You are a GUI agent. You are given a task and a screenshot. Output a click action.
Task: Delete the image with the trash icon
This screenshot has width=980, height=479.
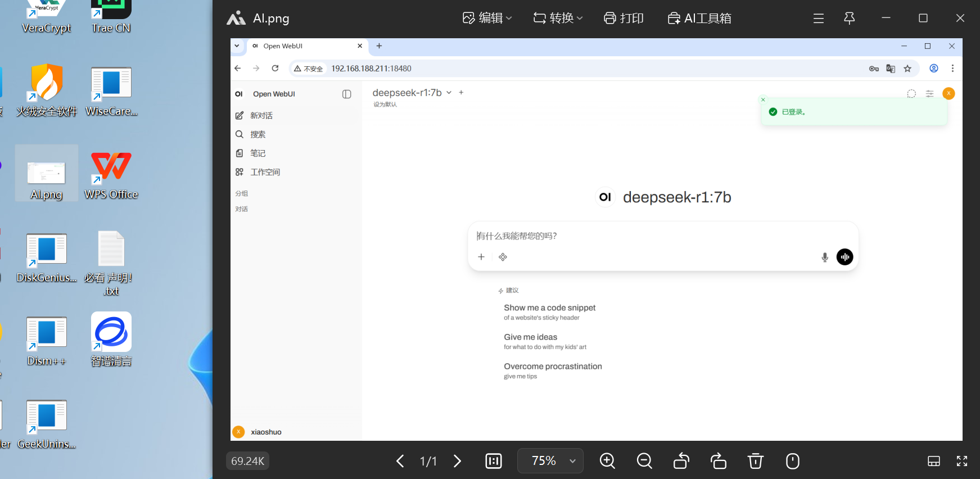click(x=756, y=461)
